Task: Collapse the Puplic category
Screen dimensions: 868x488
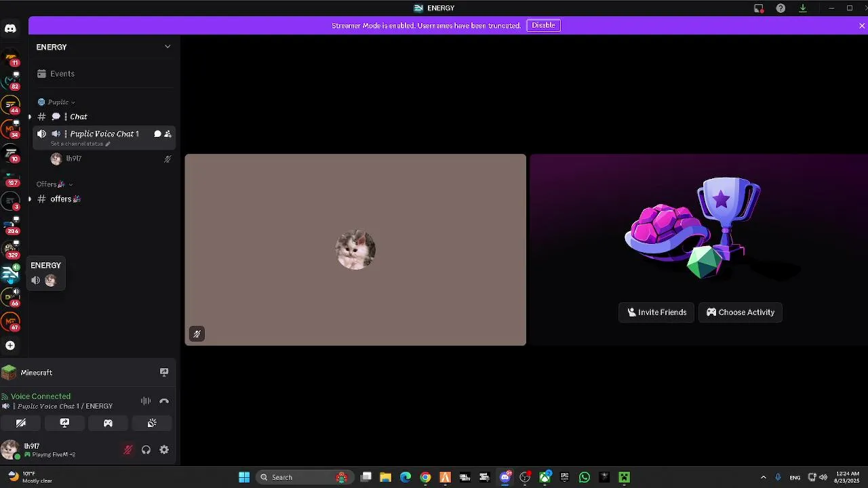Action: [x=58, y=102]
